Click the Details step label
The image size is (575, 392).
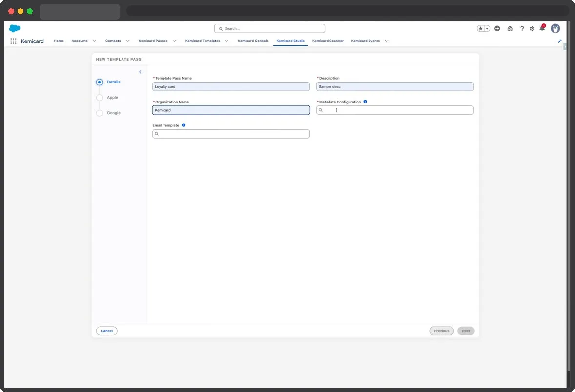pos(114,82)
